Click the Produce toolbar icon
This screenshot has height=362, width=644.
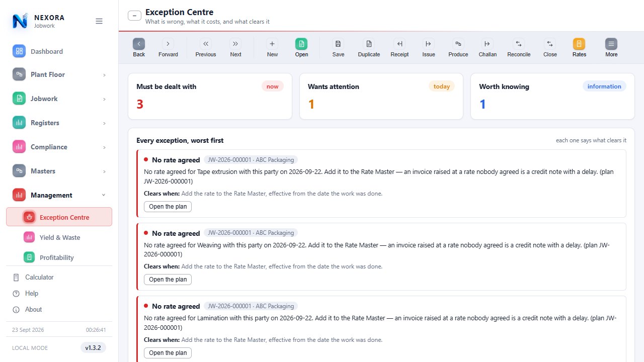[458, 44]
